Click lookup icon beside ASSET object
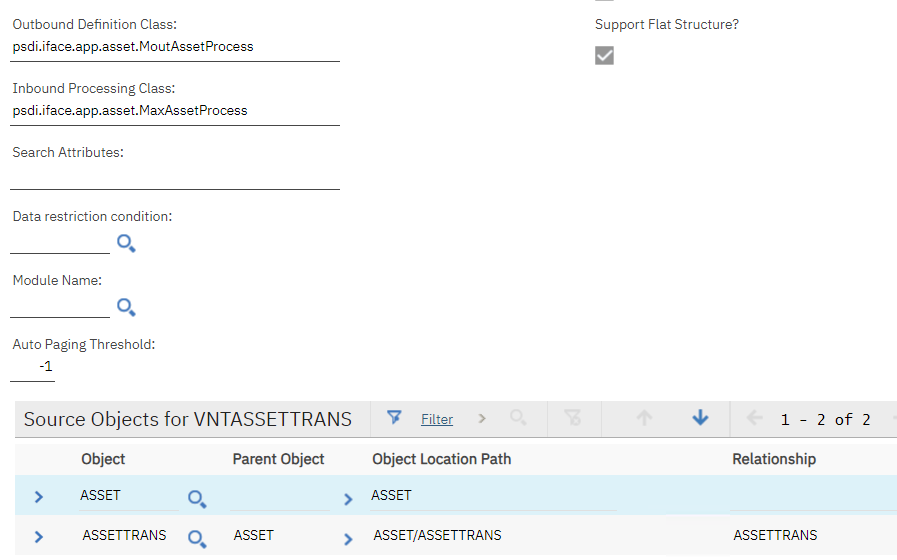Image resolution: width=897 pixels, height=560 pixels. tap(197, 498)
